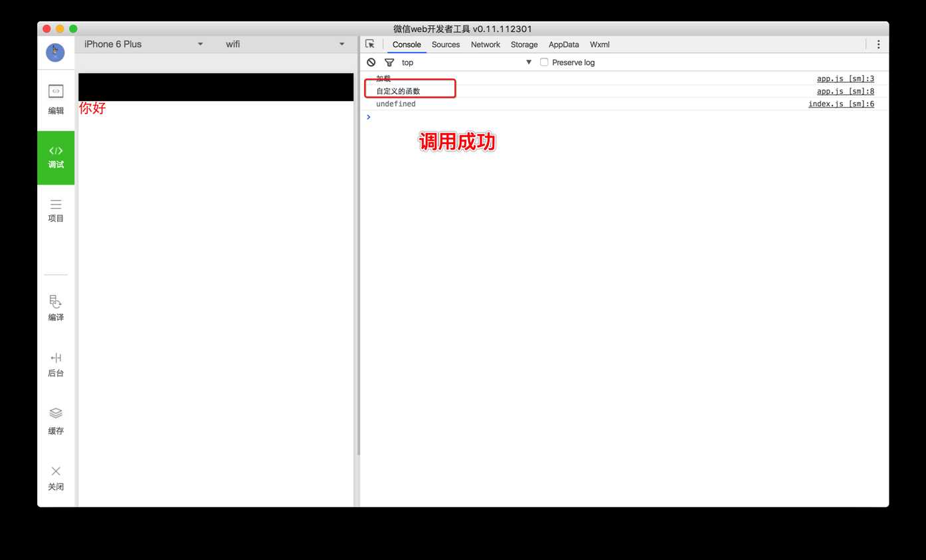This screenshot has height=560, width=926.
Task: Click the console input prompt line
Action: pos(624,117)
